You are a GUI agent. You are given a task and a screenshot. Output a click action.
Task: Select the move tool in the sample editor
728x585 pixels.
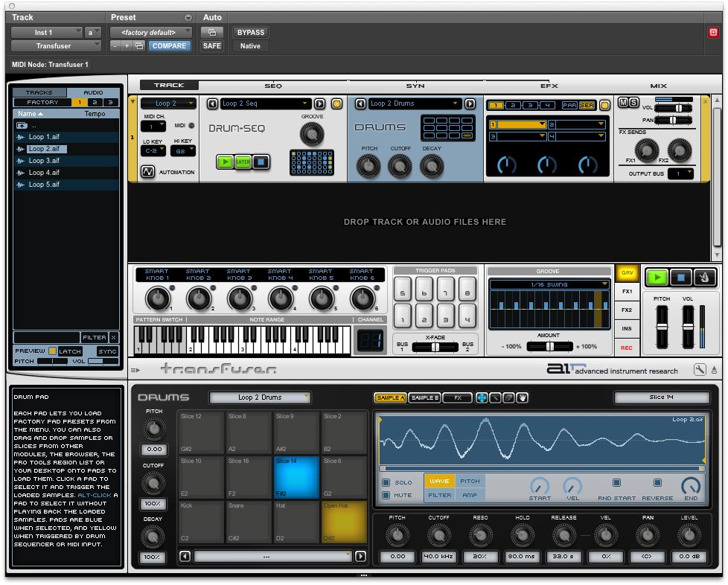(482, 397)
